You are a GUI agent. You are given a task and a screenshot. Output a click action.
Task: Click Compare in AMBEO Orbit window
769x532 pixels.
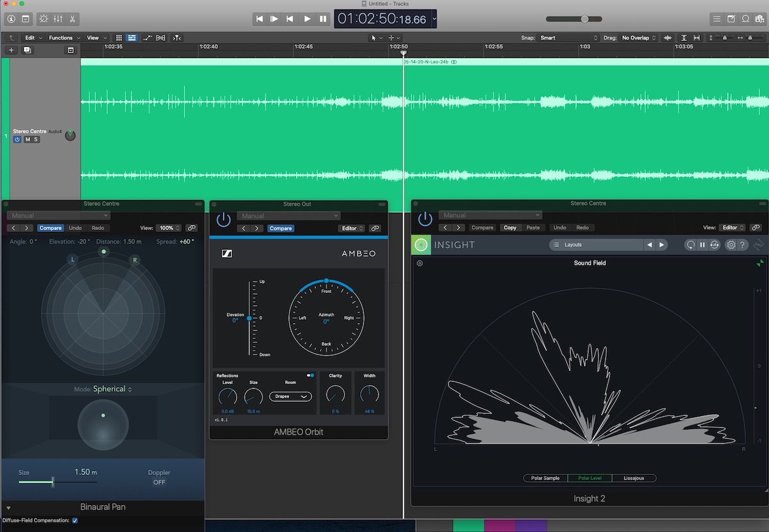(281, 228)
